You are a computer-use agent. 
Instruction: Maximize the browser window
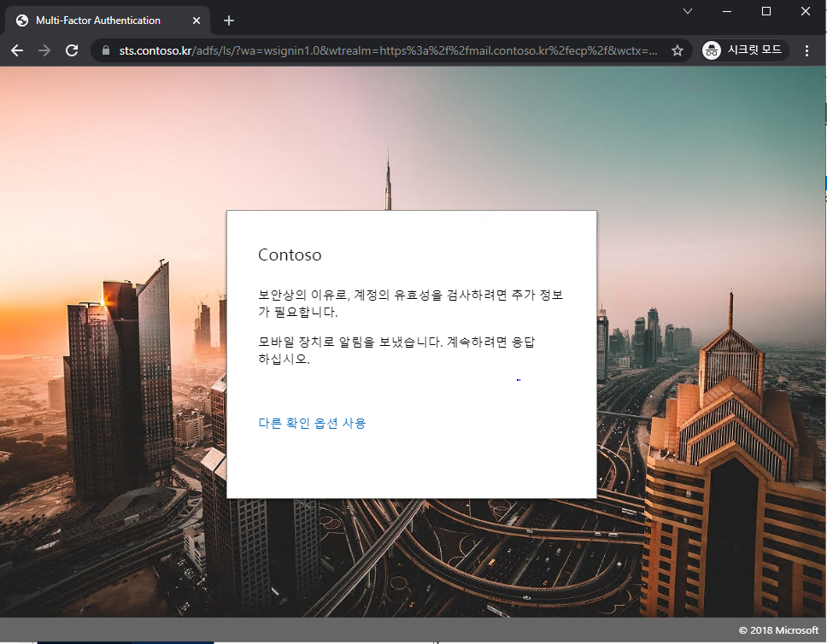(766, 11)
